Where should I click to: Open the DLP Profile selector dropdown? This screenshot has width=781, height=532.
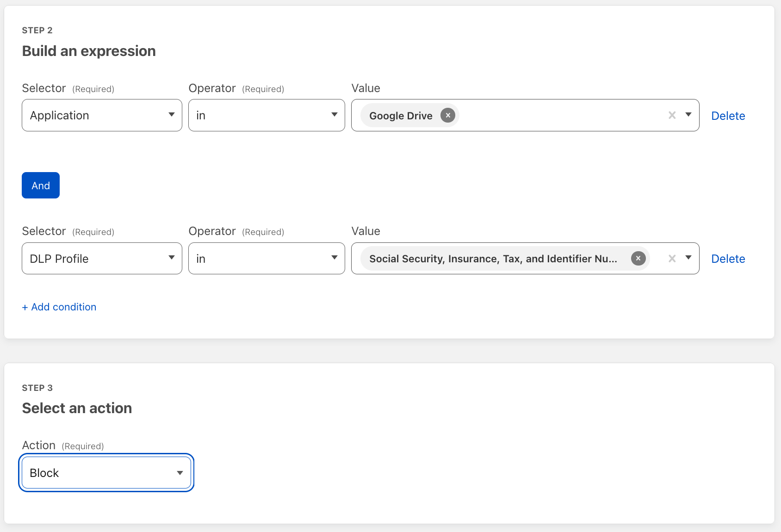tap(102, 259)
